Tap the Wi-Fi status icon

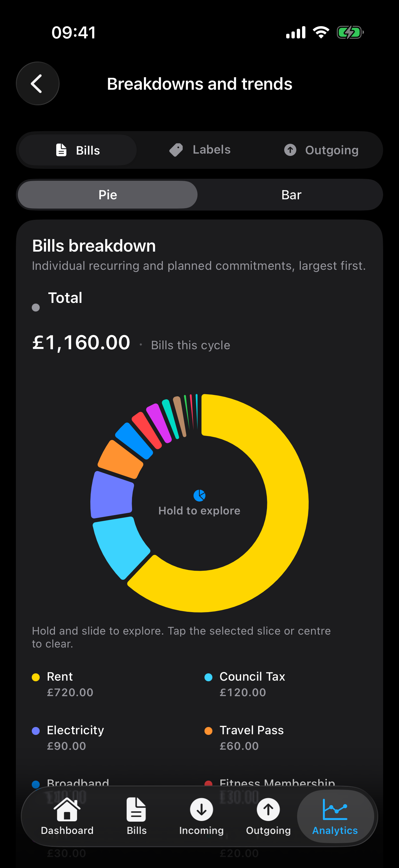(321, 32)
